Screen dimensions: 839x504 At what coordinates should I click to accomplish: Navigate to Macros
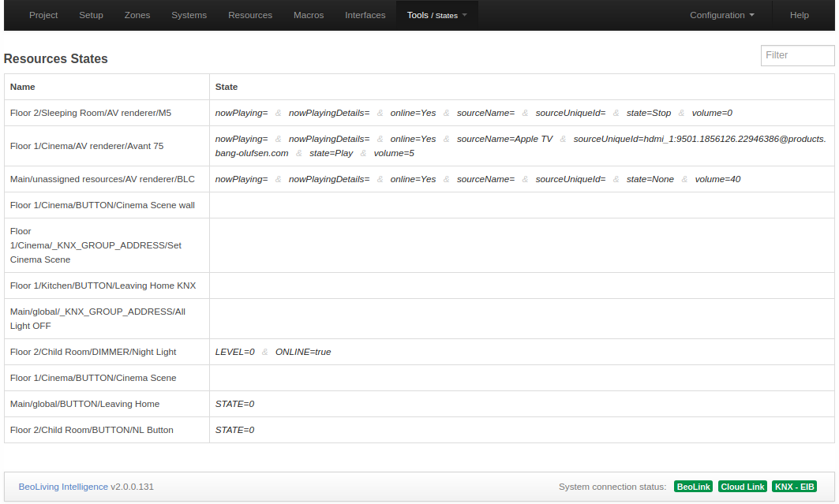click(308, 15)
